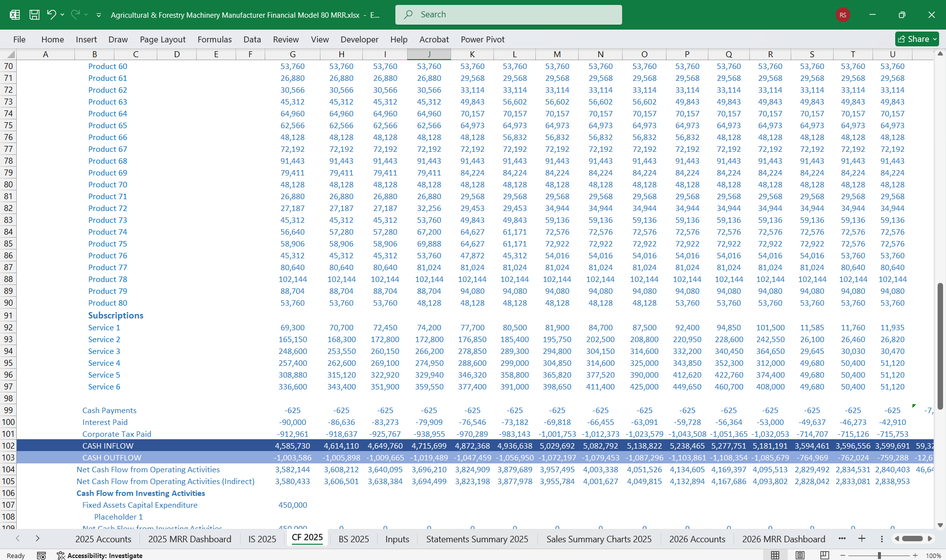
Task: Open the Redo history dropdown arrow
Action: coord(86,15)
